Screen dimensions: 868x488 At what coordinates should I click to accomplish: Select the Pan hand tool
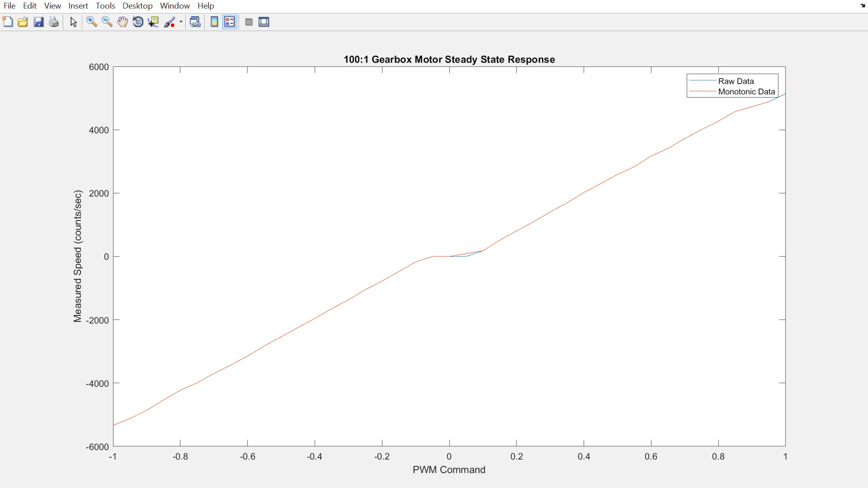(123, 22)
